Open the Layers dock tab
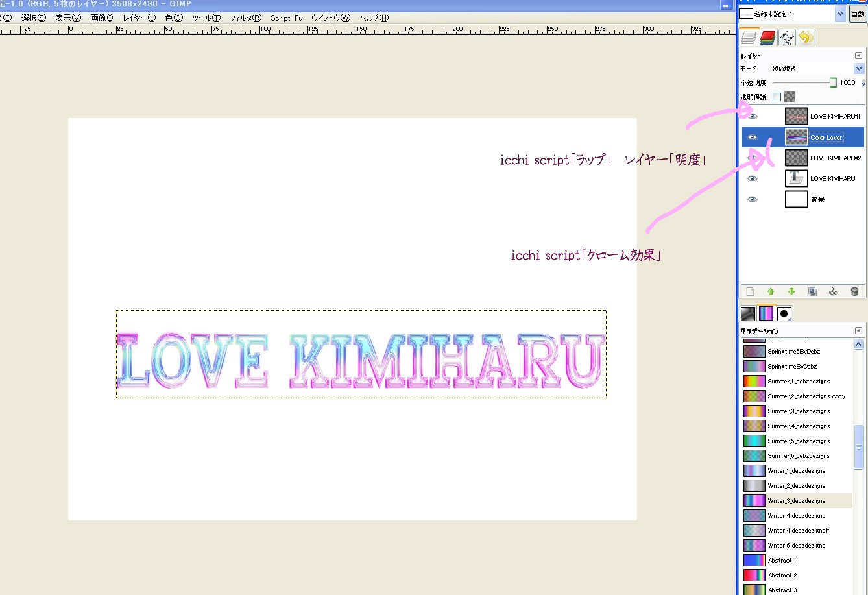 749,38
